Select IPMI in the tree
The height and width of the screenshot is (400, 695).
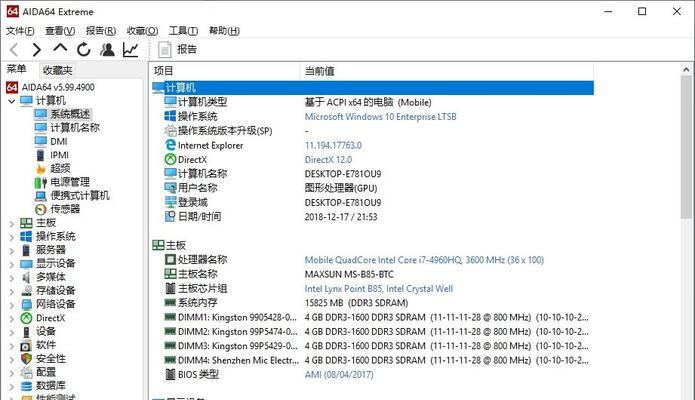click(59, 155)
